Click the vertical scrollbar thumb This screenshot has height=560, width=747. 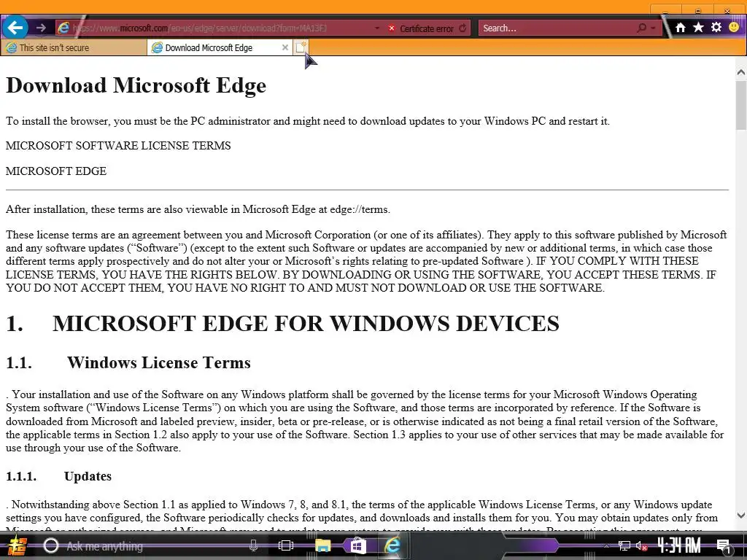[x=741, y=105]
